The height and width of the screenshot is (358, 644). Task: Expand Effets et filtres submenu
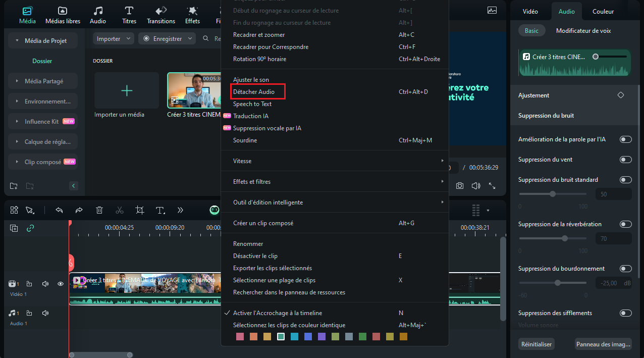(335, 182)
